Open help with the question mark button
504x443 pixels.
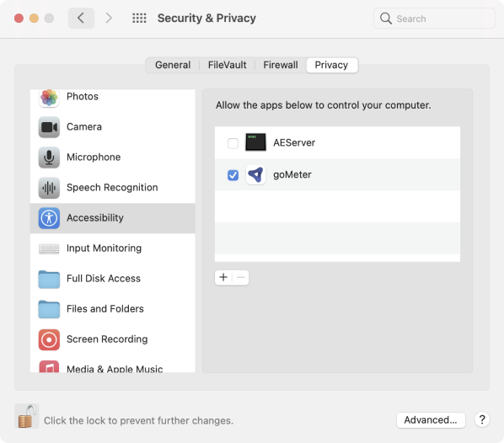(x=482, y=419)
